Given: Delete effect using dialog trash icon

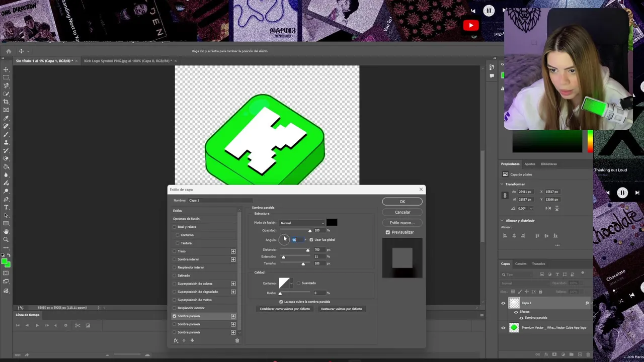Looking at the screenshot, I should coord(237,340).
